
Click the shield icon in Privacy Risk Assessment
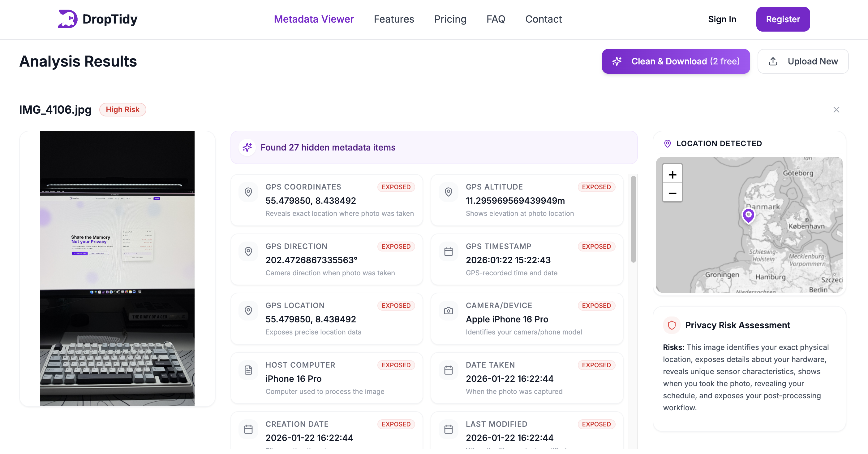coord(672,325)
